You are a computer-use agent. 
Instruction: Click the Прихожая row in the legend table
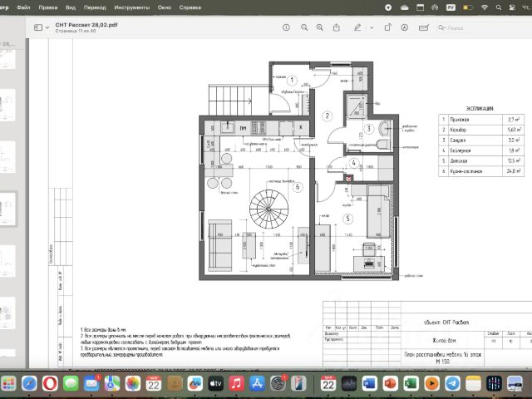(x=481, y=120)
